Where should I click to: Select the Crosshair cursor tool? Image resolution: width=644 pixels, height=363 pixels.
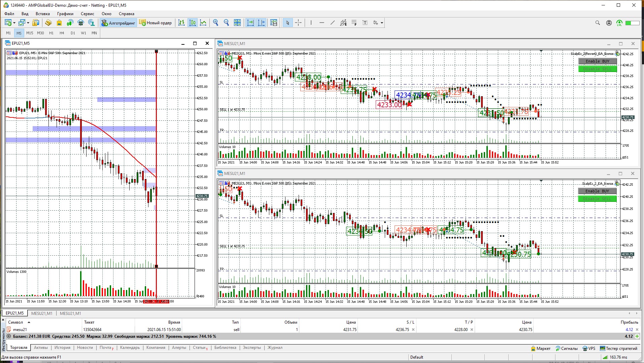(298, 23)
